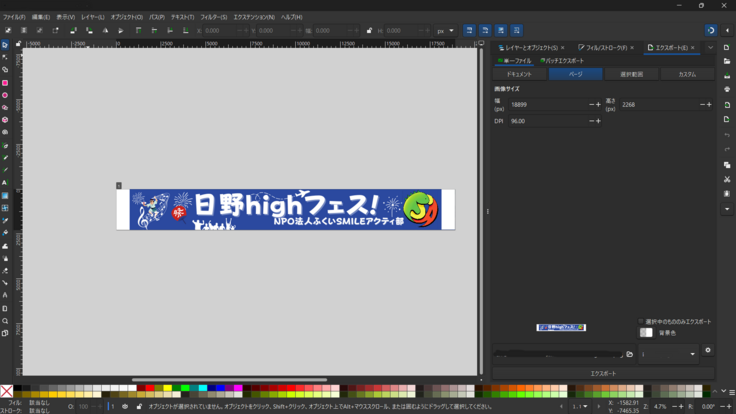Open export format settings gear
736x414 pixels.
[x=708, y=351]
